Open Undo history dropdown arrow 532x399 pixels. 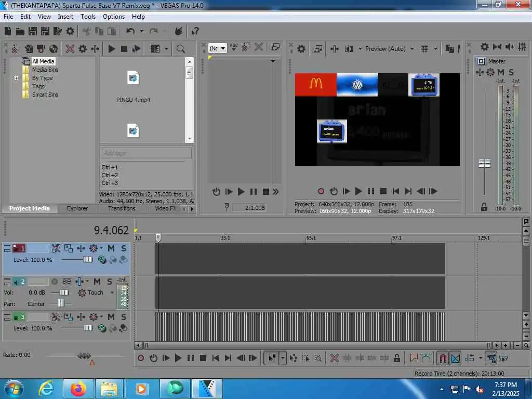[x=141, y=31]
